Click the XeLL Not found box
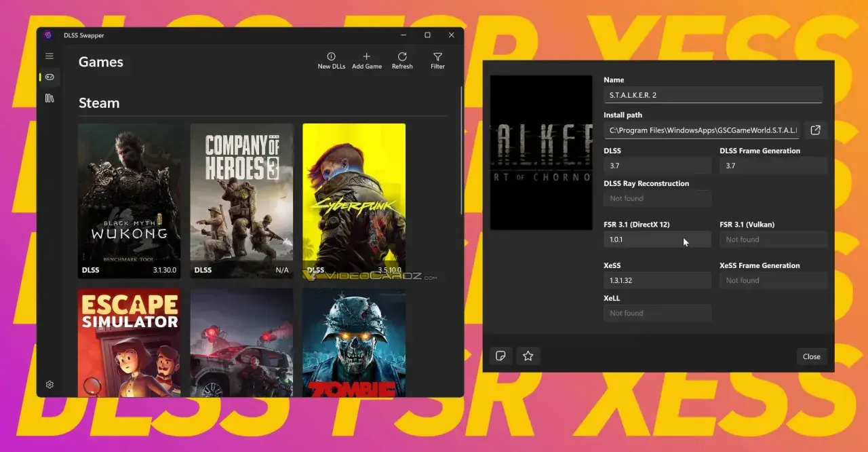The height and width of the screenshot is (452, 868). coord(657,313)
